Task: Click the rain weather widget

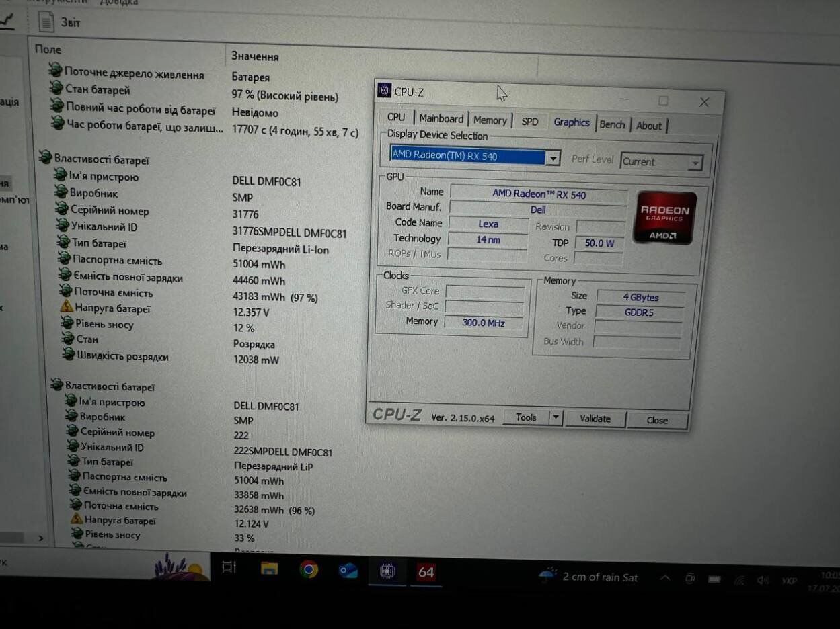Action: coord(589,577)
